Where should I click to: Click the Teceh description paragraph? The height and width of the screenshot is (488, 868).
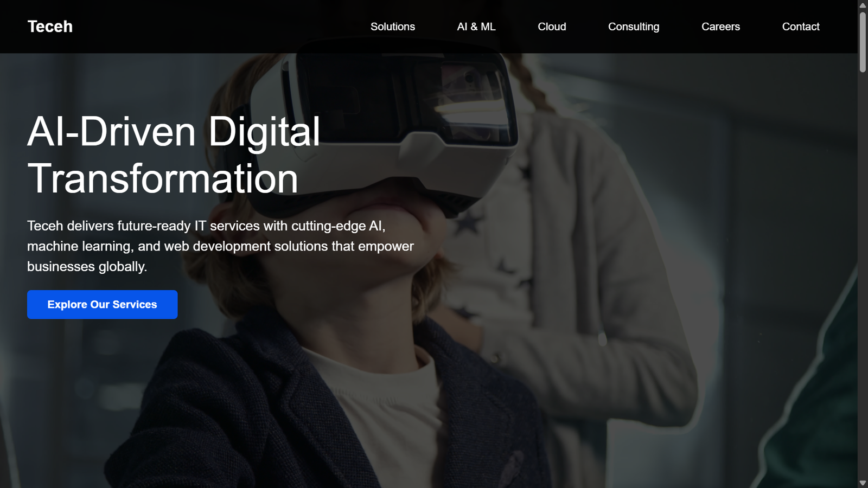tap(220, 246)
